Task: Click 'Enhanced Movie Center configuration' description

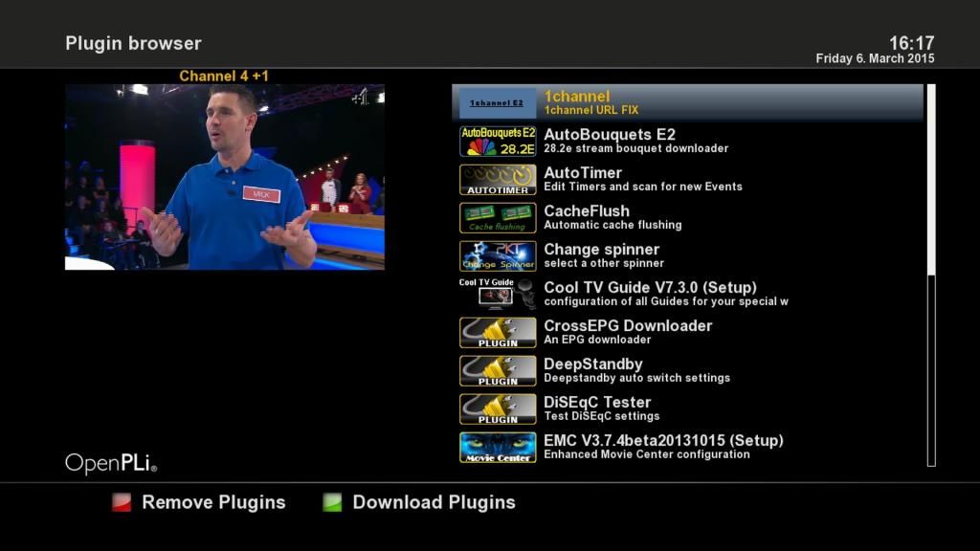Action: pos(646,454)
